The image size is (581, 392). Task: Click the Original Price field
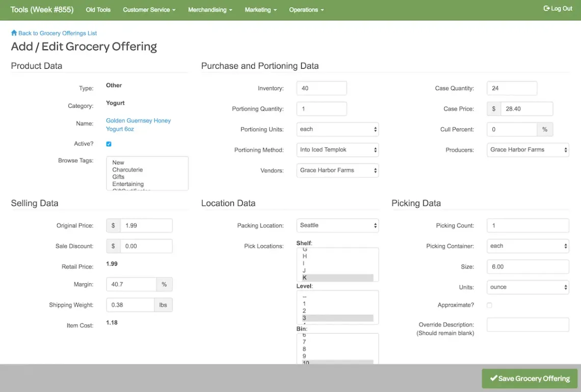click(146, 226)
